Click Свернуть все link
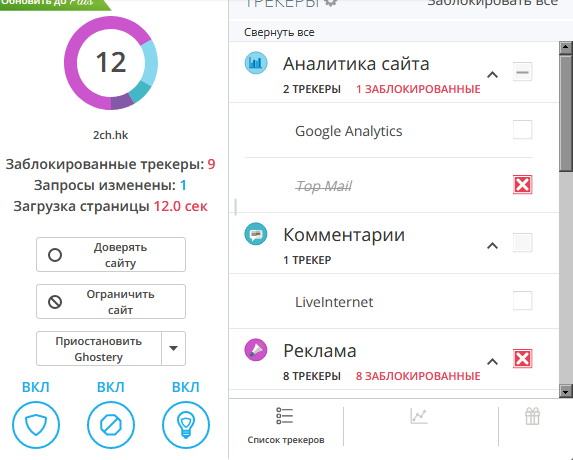Screen dimensions: 573x460 [x=279, y=32]
